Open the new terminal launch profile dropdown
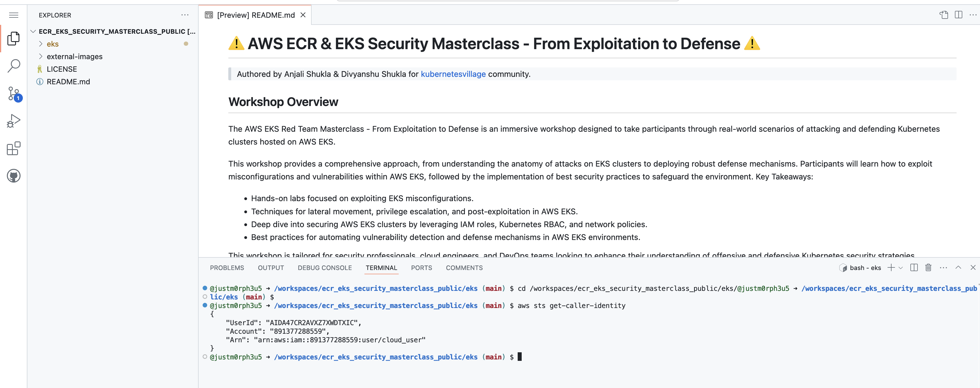 tap(900, 268)
